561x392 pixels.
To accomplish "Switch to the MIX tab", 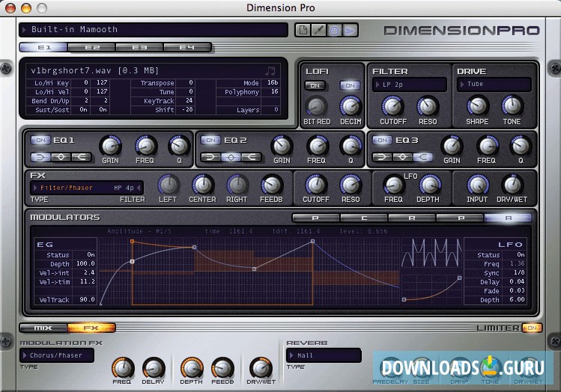I will point(43,328).
